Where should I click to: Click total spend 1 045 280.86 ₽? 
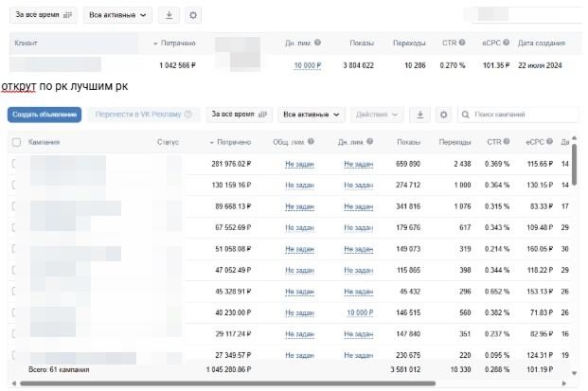228,369
